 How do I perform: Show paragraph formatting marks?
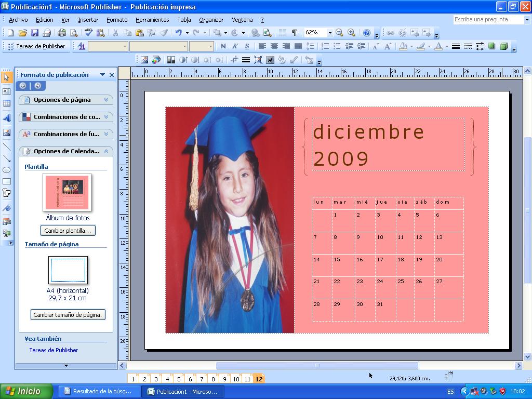(294, 32)
